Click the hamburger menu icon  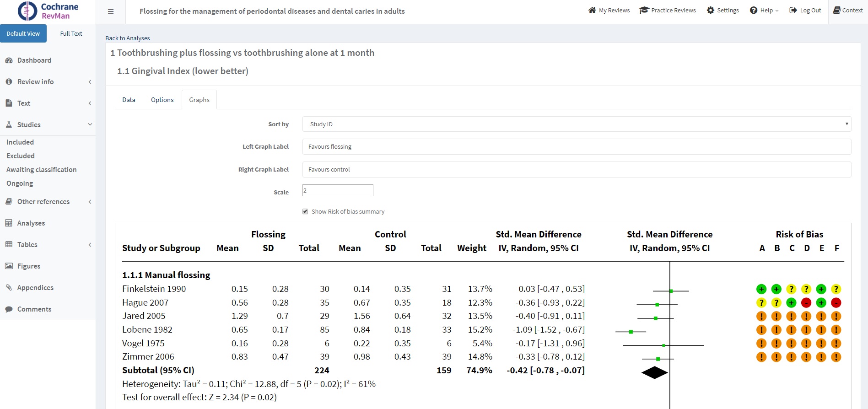tap(111, 11)
